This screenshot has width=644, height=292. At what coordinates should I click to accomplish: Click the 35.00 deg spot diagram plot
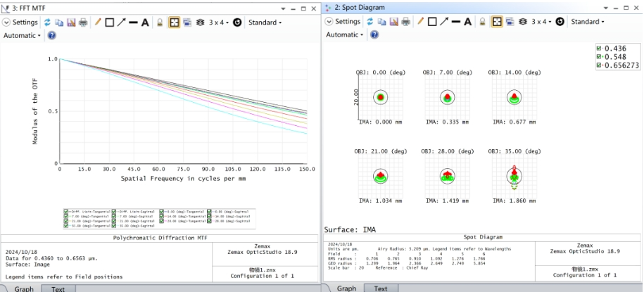(x=514, y=175)
